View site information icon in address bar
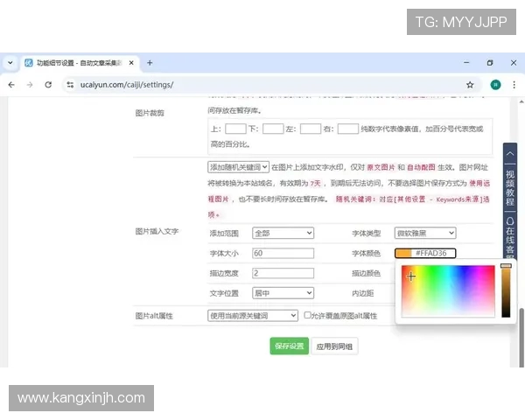 pyautogui.click(x=70, y=85)
